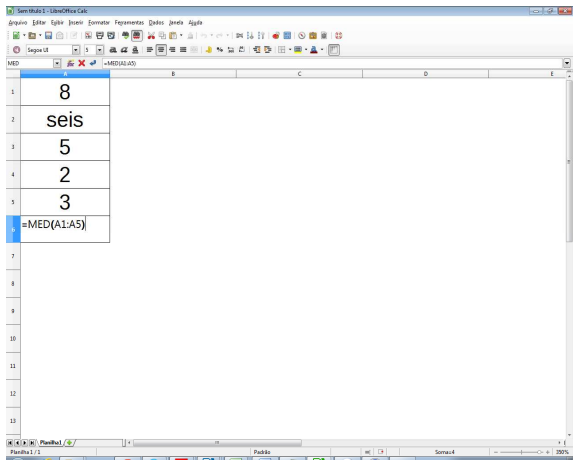The height and width of the screenshot is (465, 574).
Task: Open the Function Wizard icon
Action: point(71,63)
